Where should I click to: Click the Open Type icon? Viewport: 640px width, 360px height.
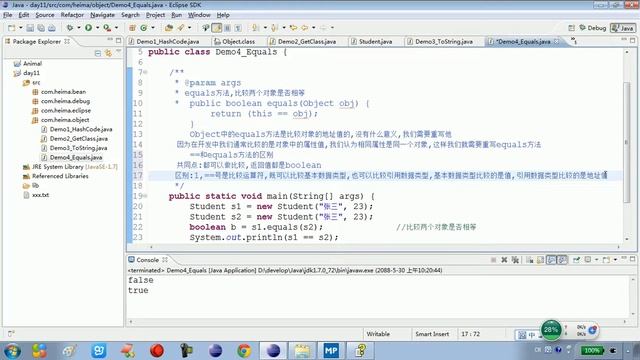tap(169, 28)
